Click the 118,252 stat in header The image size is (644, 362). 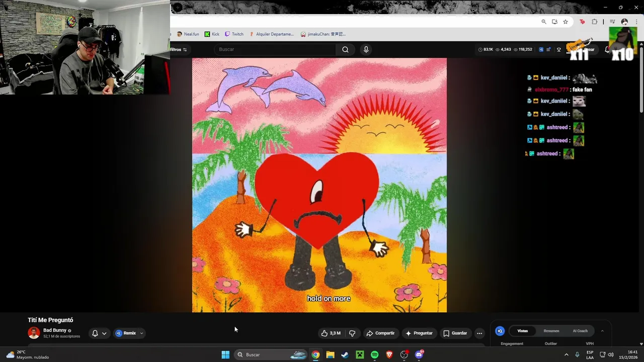coord(523,49)
